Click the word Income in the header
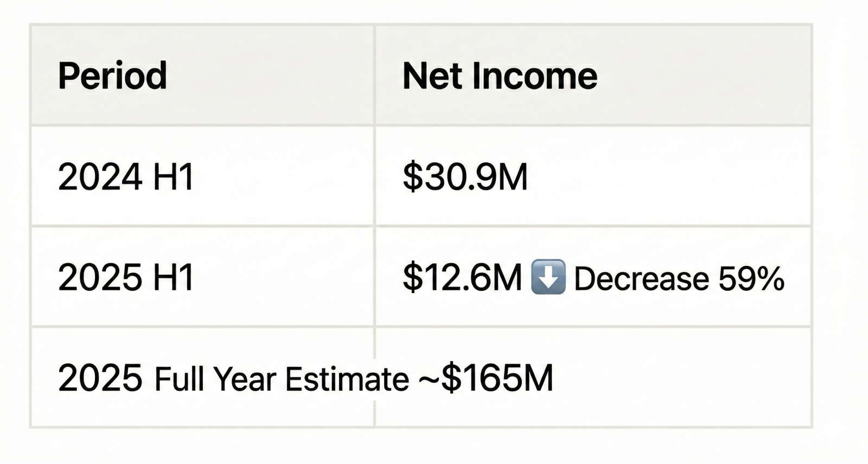Screen dimensions: 868x464 click(x=535, y=75)
